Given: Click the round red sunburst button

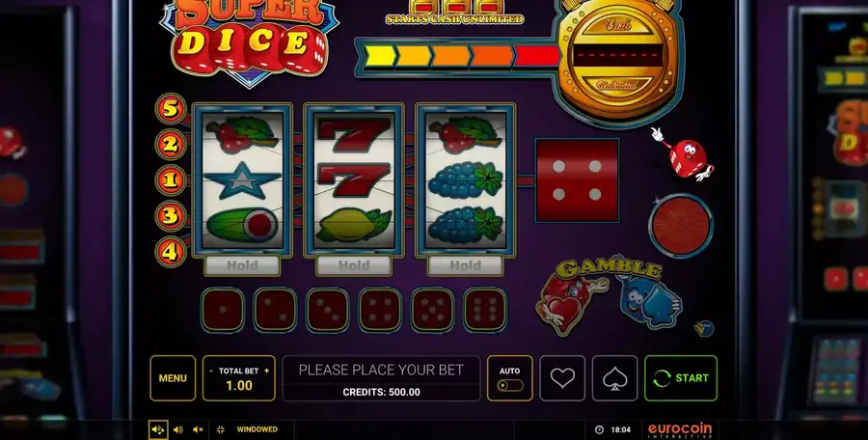Looking at the screenshot, I should [x=681, y=225].
